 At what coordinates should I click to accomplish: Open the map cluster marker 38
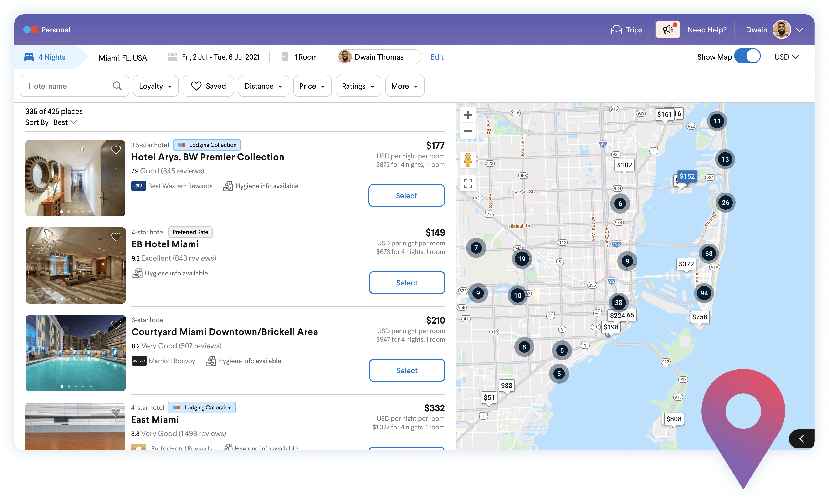pos(618,302)
